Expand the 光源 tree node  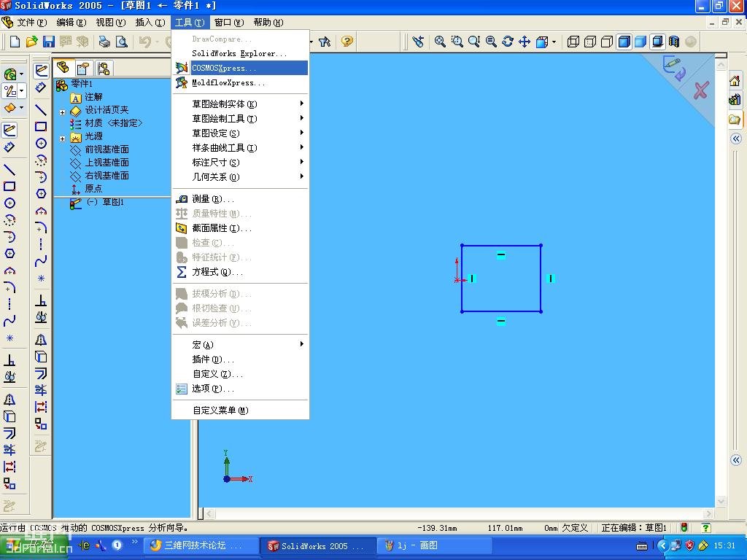point(63,139)
